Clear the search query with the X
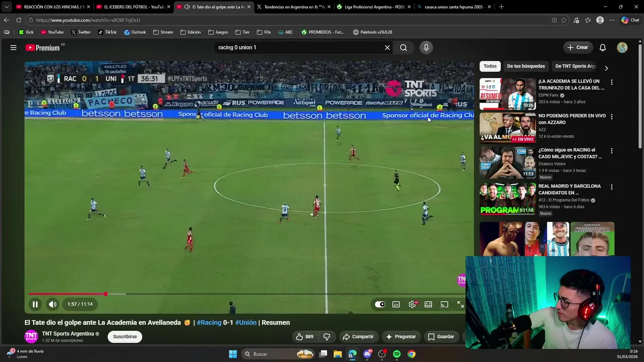Screen dimensions: 644x362 pyautogui.click(x=387, y=47)
